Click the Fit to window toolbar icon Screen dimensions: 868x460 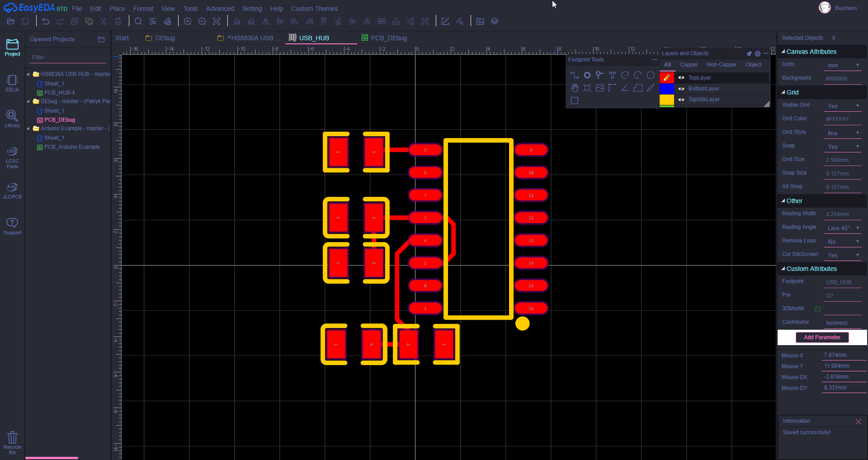[x=217, y=21]
